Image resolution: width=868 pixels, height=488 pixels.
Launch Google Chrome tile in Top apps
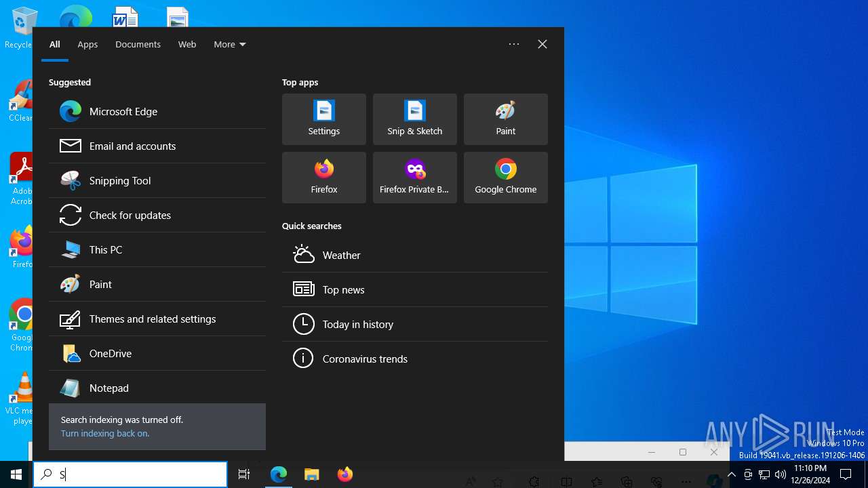(x=506, y=178)
